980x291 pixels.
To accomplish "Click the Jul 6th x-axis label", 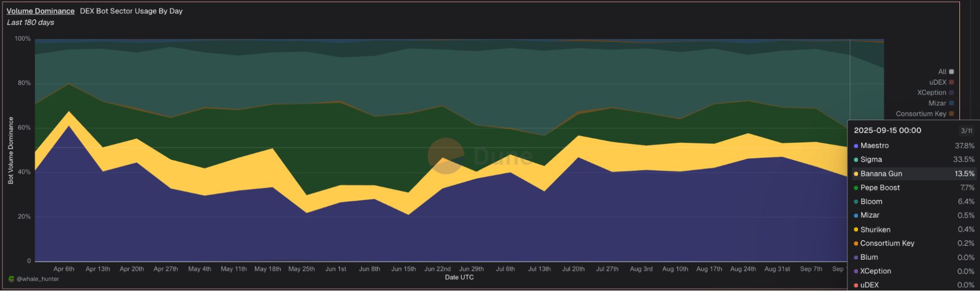I will [x=505, y=269].
